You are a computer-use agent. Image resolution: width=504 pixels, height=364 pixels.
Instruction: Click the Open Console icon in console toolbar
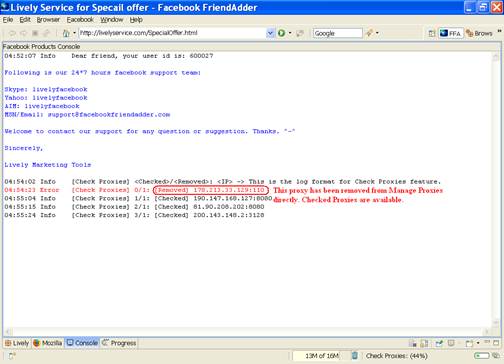coord(469,343)
